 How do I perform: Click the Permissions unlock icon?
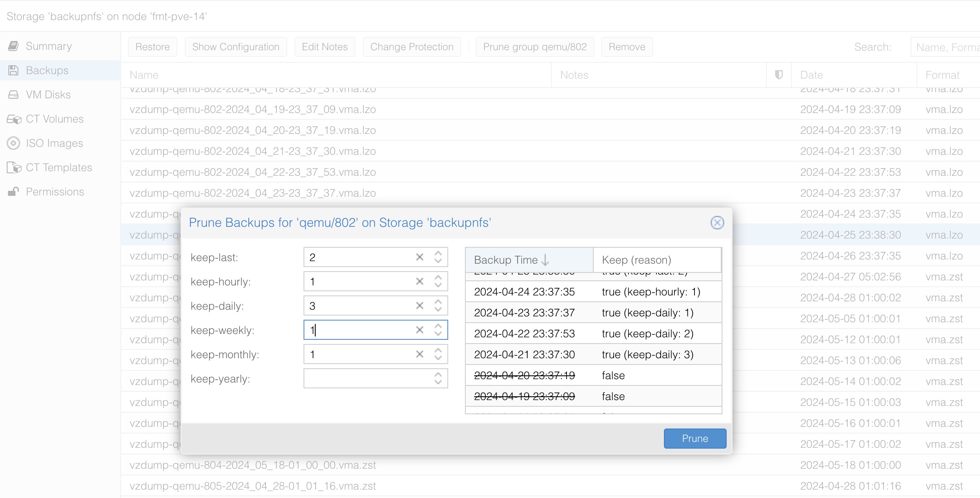click(x=13, y=192)
